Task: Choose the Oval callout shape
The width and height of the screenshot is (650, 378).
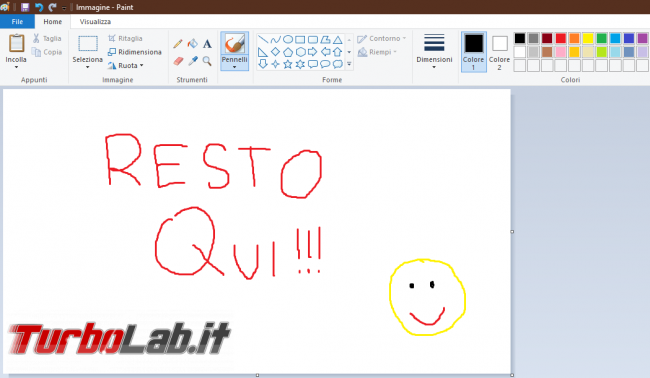Action: click(325, 64)
